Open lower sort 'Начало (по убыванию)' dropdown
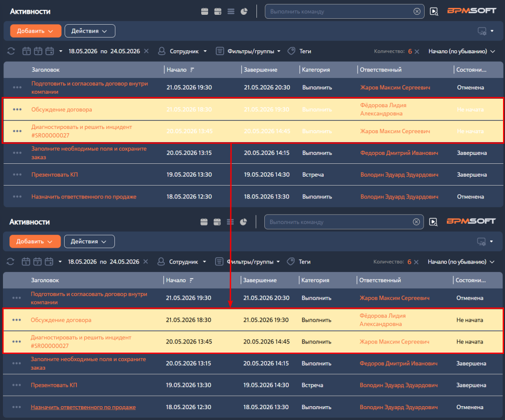Screen dimensions: 505x420 tap(461, 262)
